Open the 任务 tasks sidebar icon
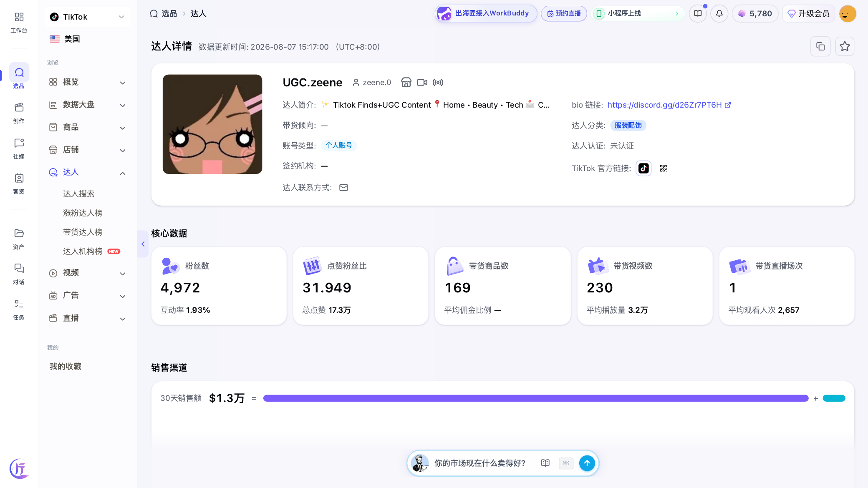 [19, 309]
